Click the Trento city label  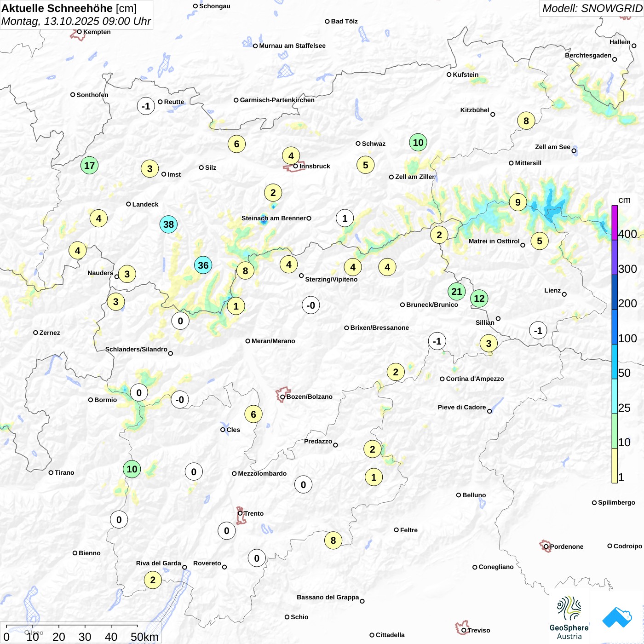pyautogui.click(x=254, y=513)
